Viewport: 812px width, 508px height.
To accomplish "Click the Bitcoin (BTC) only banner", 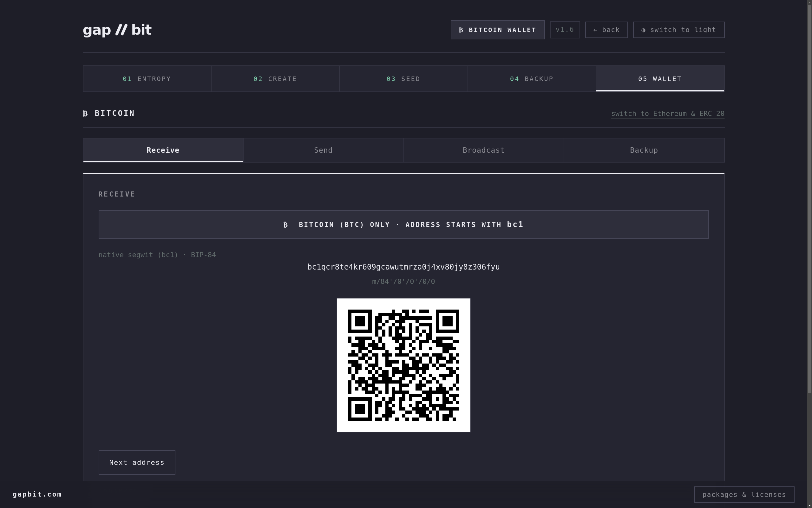I will (x=403, y=224).
